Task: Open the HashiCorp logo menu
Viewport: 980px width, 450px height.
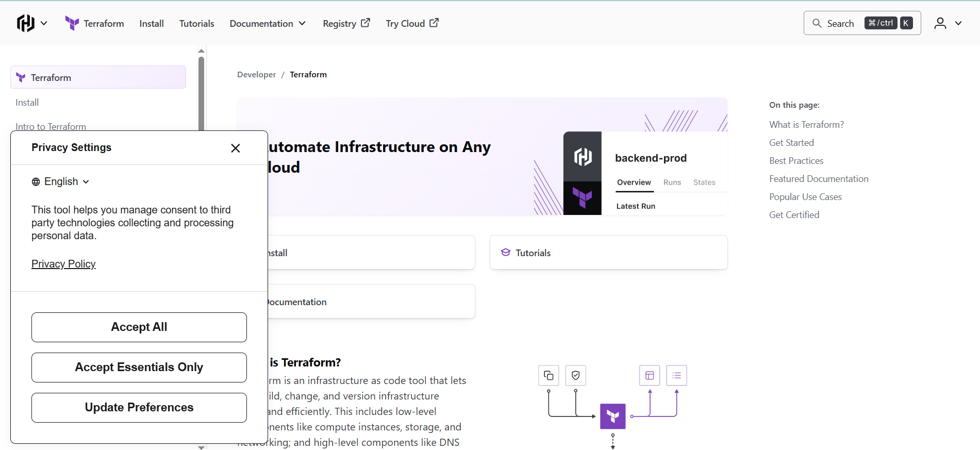Action: coord(25,23)
